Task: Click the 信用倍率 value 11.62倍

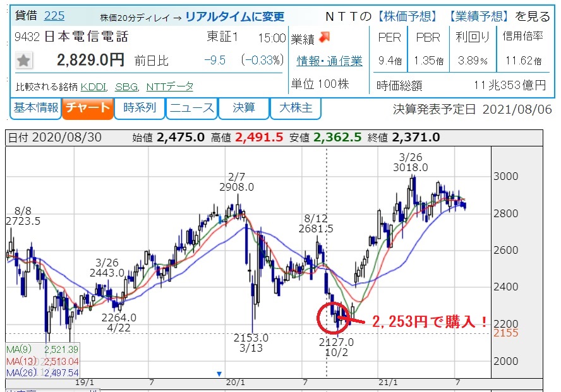Action: pos(523,61)
